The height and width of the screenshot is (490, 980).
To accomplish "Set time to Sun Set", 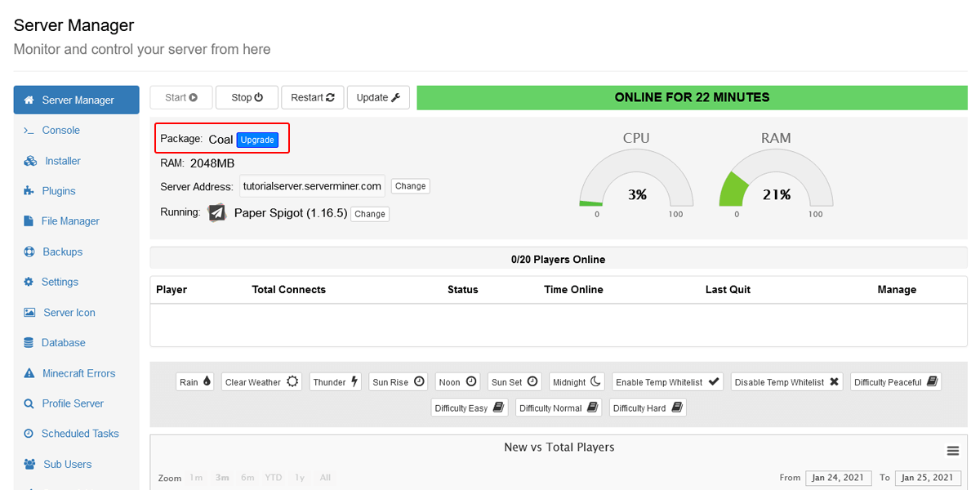I will coord(514,381).
